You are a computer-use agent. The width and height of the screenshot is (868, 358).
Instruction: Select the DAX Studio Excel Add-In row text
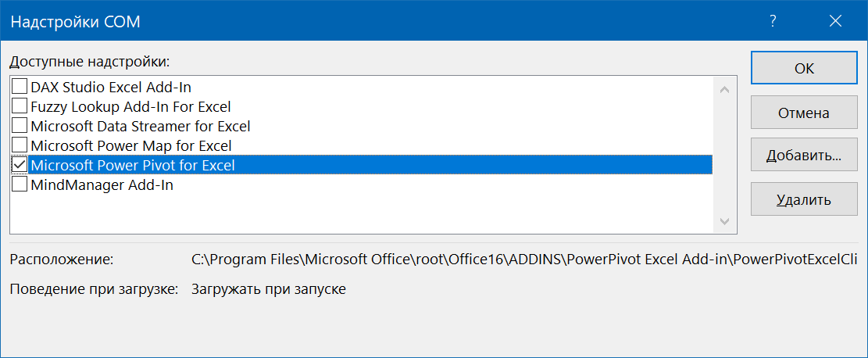pyautogui.click(x=111, y=87)
